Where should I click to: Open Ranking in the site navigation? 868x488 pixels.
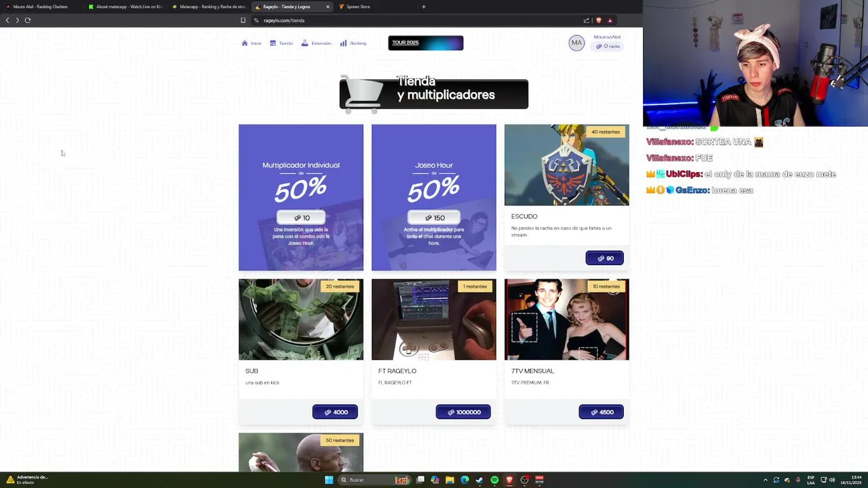(353, 43)
